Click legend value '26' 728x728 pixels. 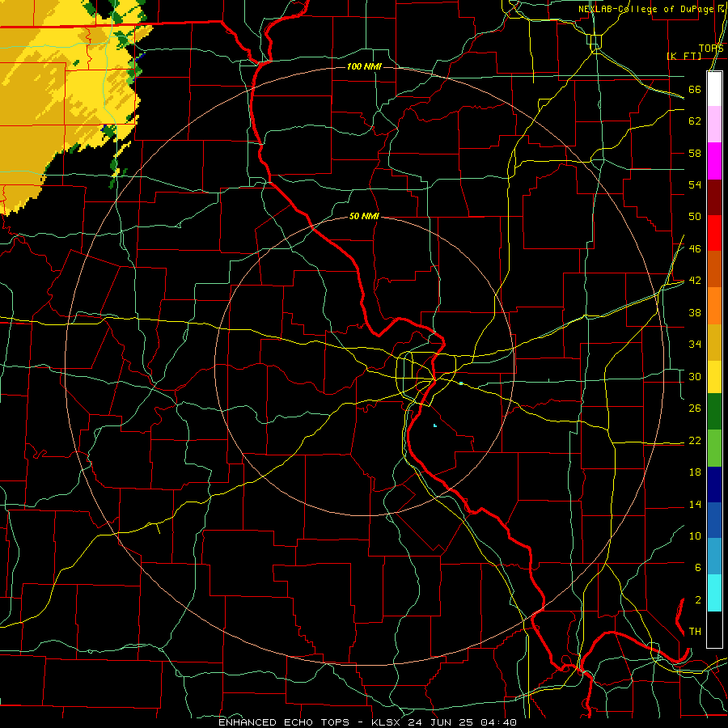[x=695, y=408]
